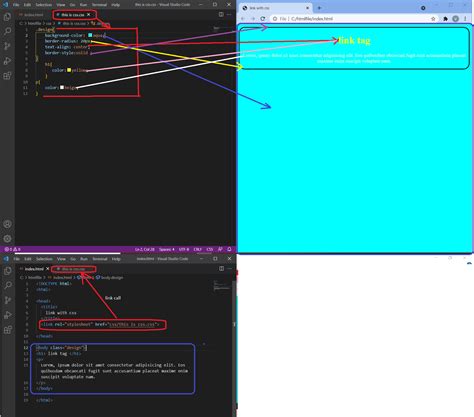Open Explorer in the bottom VS Code window
The image size is (474, 417).
tap(7, 270)
